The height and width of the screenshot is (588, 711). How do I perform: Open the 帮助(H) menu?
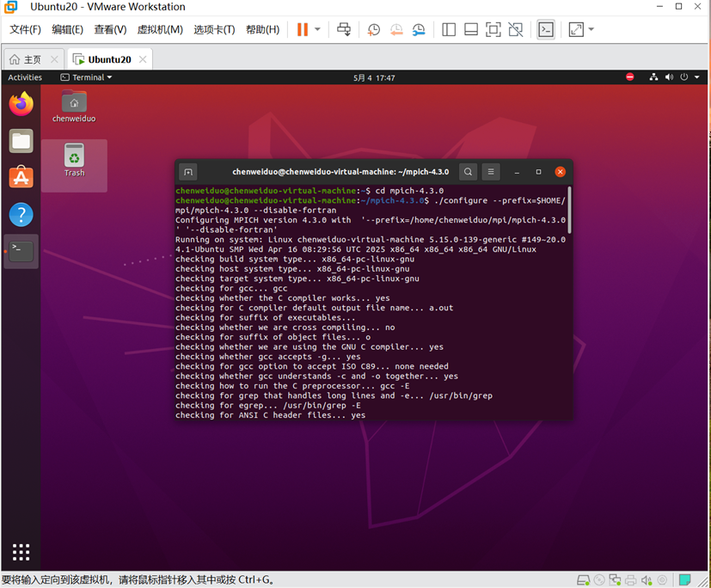click(262, 30)
